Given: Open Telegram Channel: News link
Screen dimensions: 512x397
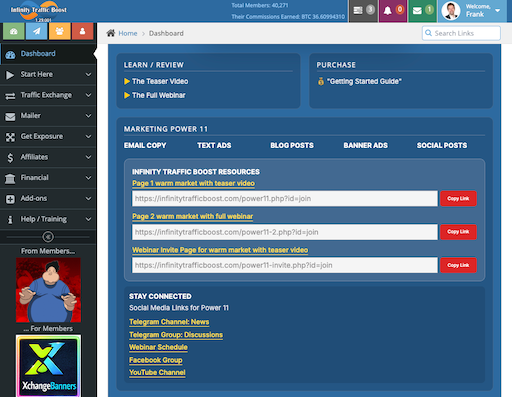Looking at the screenshot, I should click(169, 322).
